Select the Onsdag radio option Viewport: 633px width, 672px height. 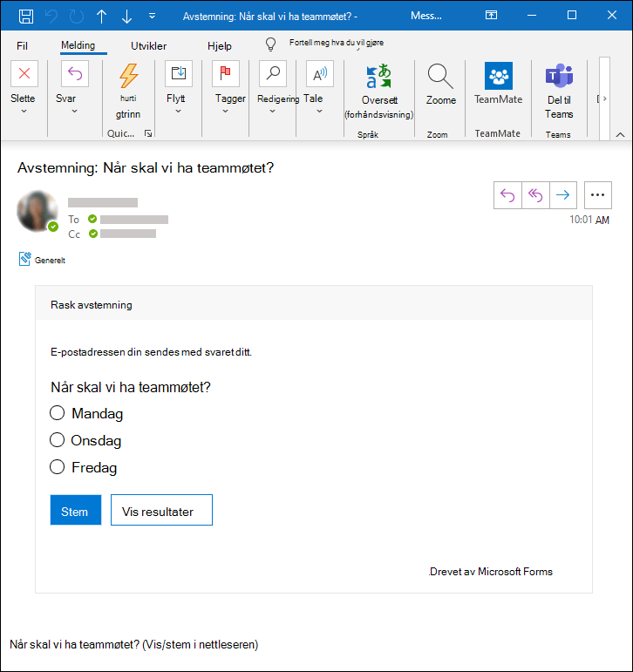[x=57, y=439]
